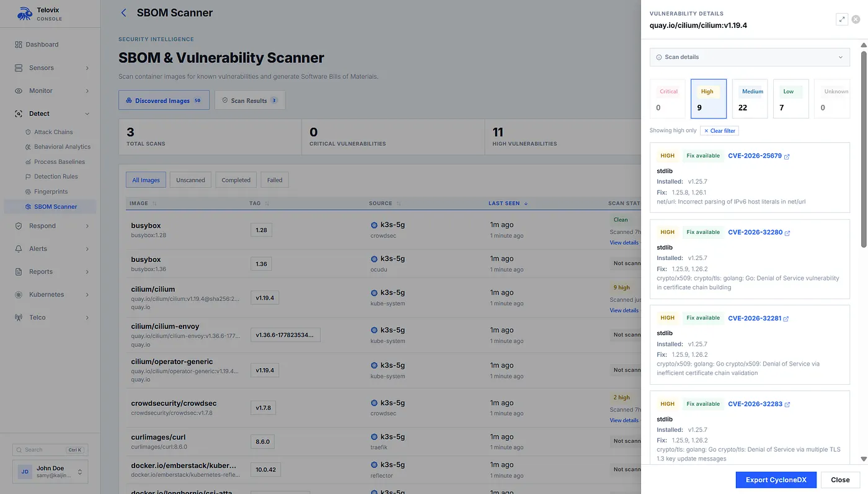Click the Telco antenna icon

[19, 318]
